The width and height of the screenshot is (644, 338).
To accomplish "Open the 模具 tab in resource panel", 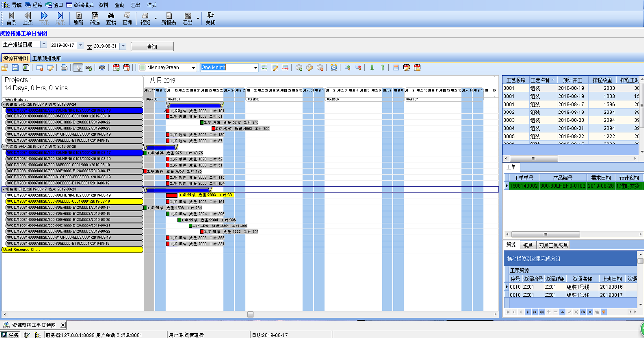I will coord(528,245).
